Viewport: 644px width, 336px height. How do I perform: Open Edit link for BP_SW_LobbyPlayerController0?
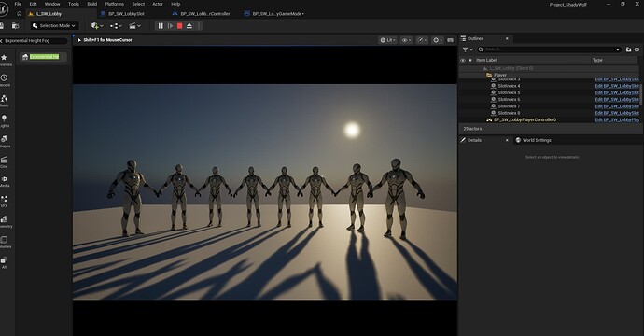click(x=617, y=120)
